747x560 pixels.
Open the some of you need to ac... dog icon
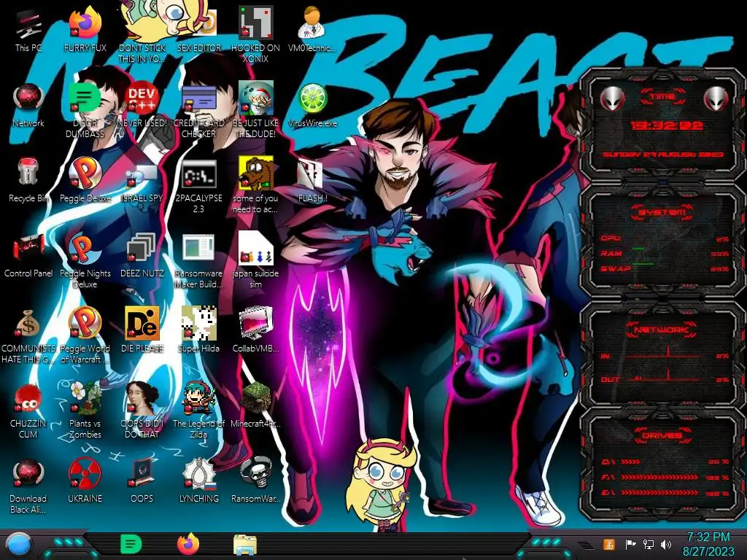click(x=255, y=186)
